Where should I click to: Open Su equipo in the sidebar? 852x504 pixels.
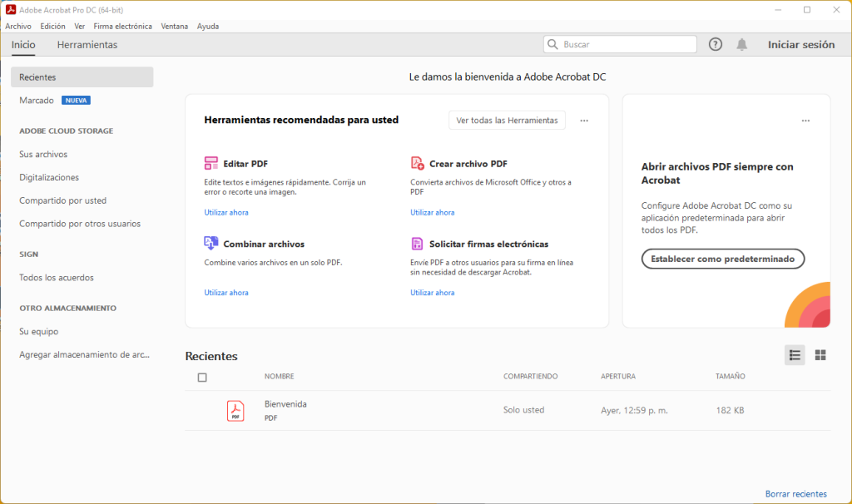point(38,331)
